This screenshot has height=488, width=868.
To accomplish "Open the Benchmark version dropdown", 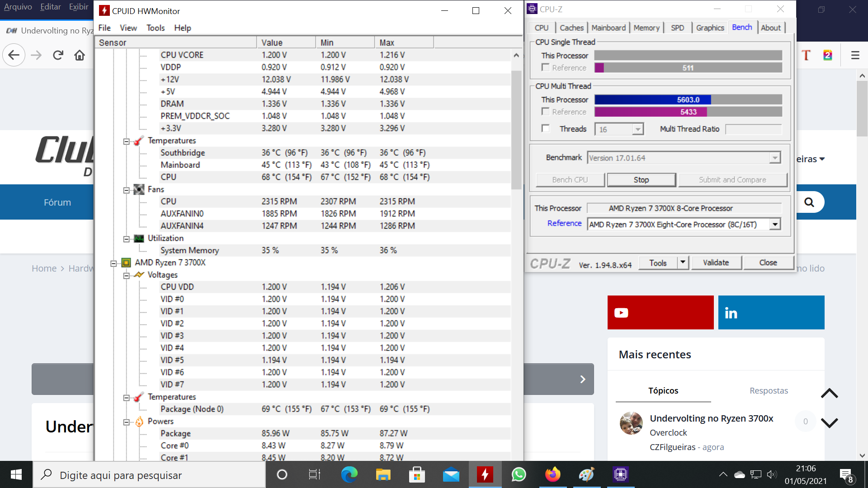I will pyautogui.click(x=775, y=158).
